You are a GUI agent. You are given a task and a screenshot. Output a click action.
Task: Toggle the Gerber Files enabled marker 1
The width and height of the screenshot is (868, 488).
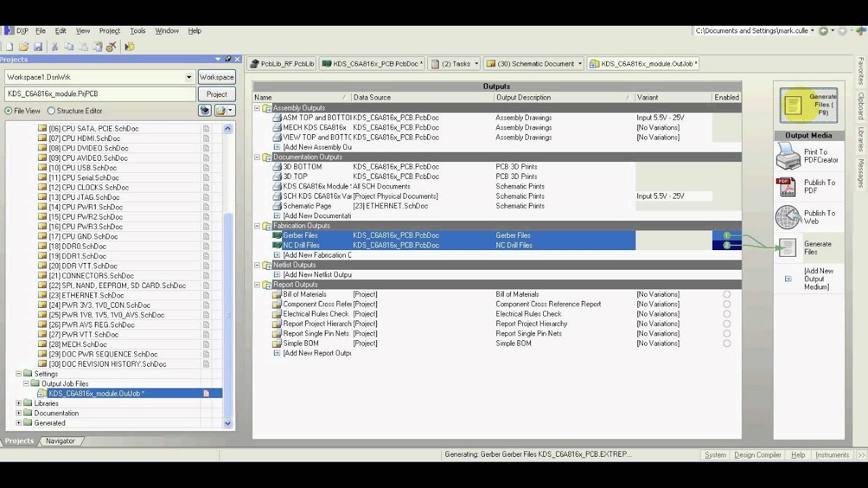coord(727,236)
